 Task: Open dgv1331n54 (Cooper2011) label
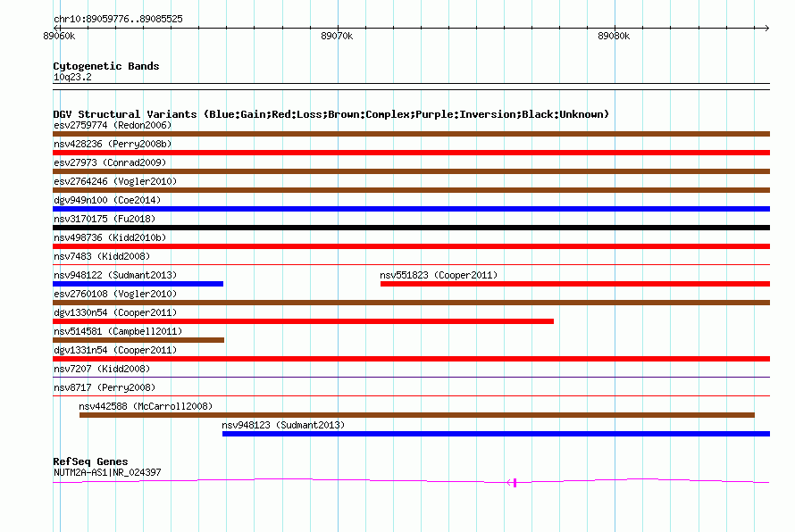(115, 350)
